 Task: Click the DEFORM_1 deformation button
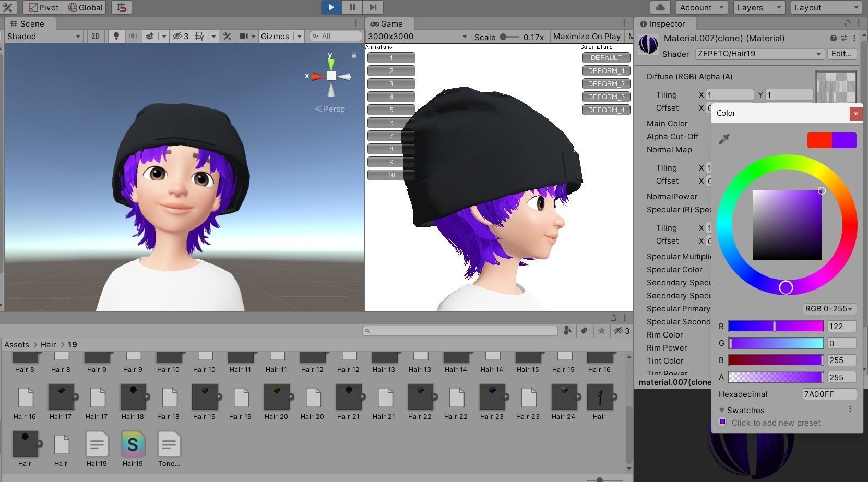pyautogui.click(x=605, y=70)
